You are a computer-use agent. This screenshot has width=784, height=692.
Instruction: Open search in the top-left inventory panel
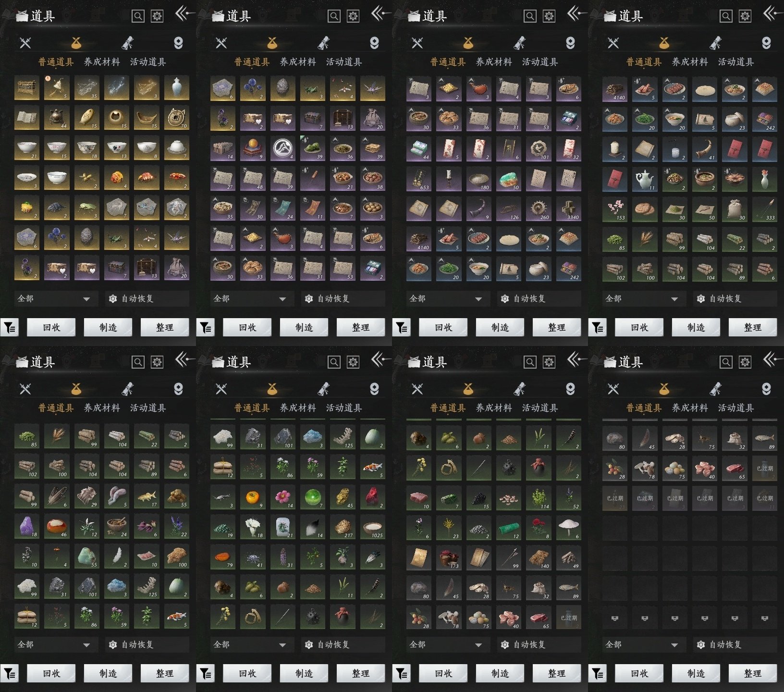point(138,16)
